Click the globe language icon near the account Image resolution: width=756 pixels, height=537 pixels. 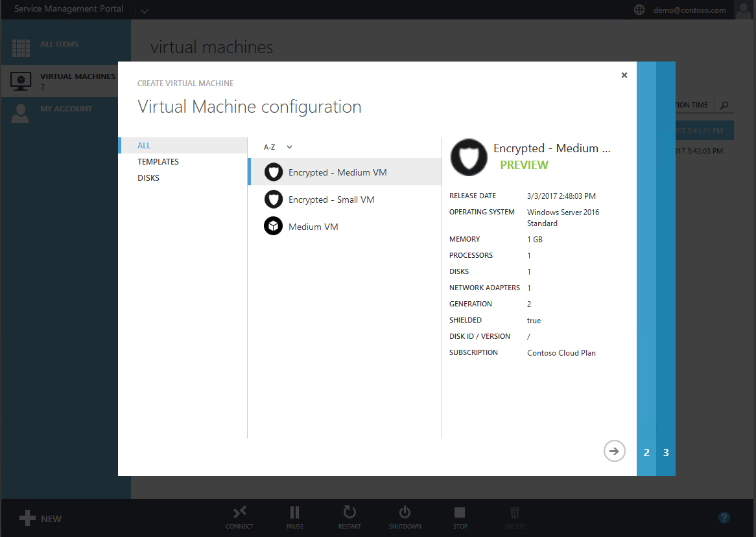(x=639, y=10)
